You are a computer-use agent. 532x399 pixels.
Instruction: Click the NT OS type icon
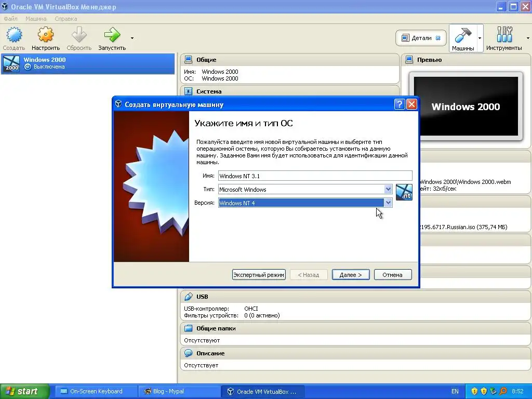[x=404, y=192]
